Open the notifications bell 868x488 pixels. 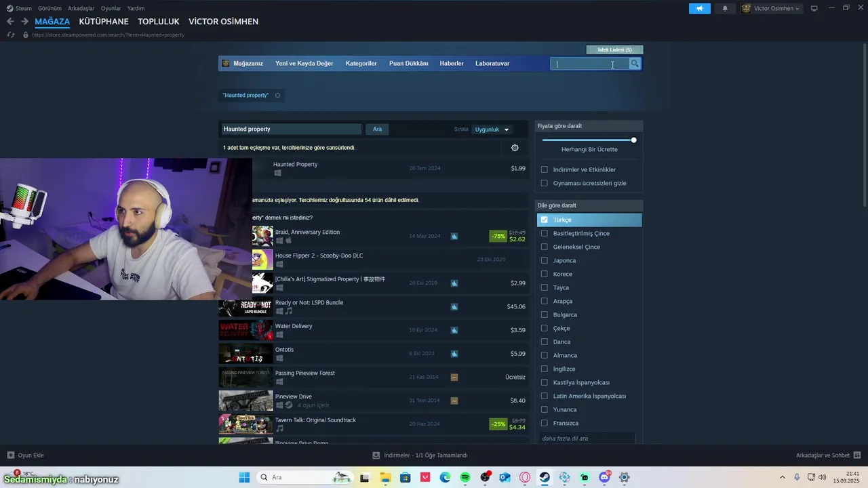pyautogui.click(x=725, y=8)
